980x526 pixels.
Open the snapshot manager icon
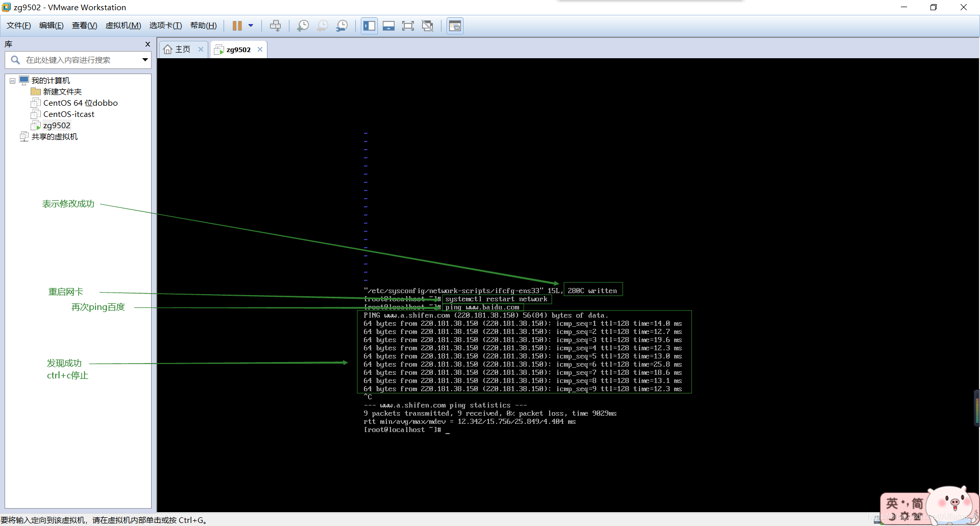pos(342,26)
